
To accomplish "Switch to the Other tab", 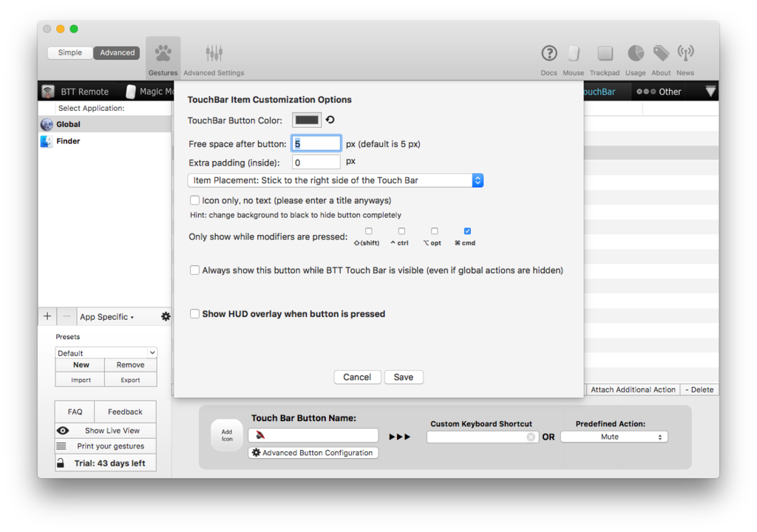I will [659, 91].
